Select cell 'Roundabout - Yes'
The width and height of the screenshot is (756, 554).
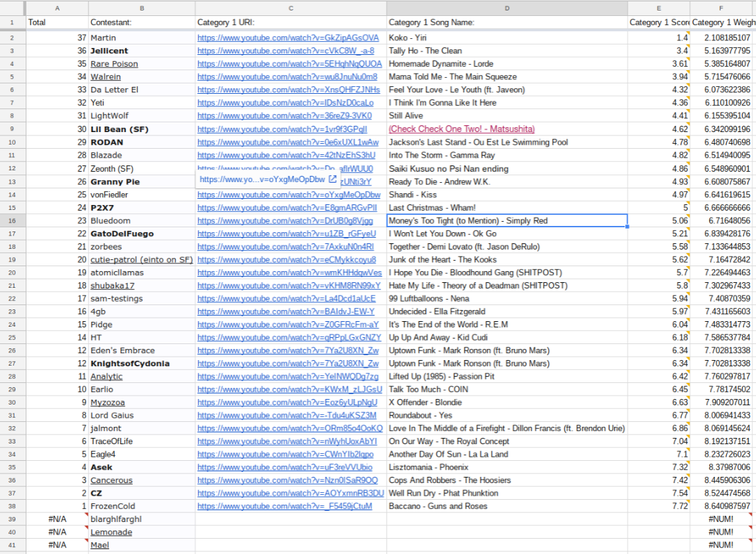[x=507, y=415]
